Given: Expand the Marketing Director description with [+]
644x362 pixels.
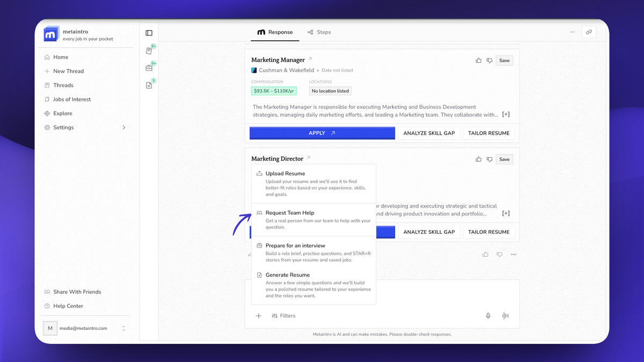Looking at the screenshot, I should (x=506, y=213).
